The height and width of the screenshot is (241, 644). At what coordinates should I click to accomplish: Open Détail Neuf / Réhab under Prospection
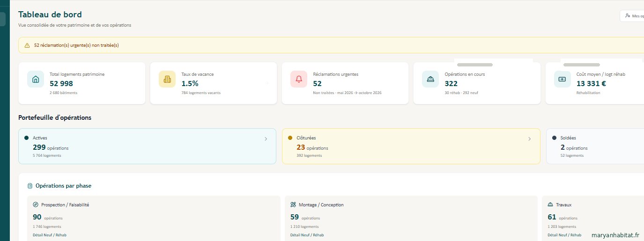50,235
